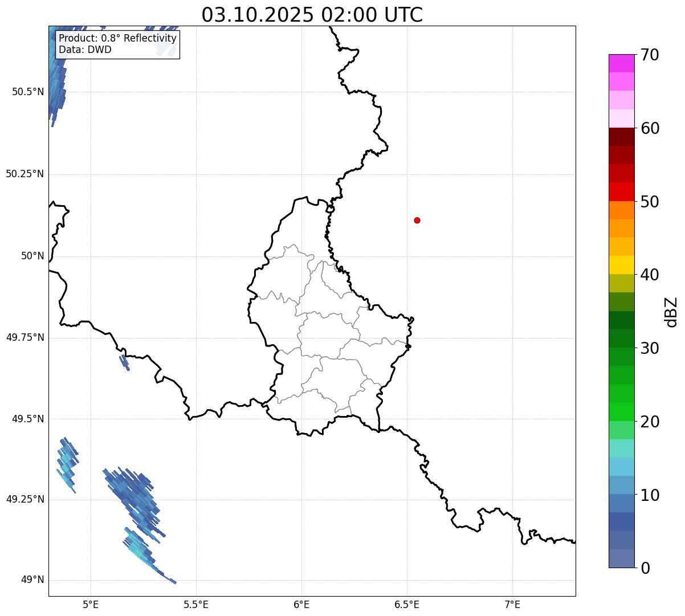
Task: Pick the slate-blue swatch at colorbar bottom
Action: pos(621,558)
